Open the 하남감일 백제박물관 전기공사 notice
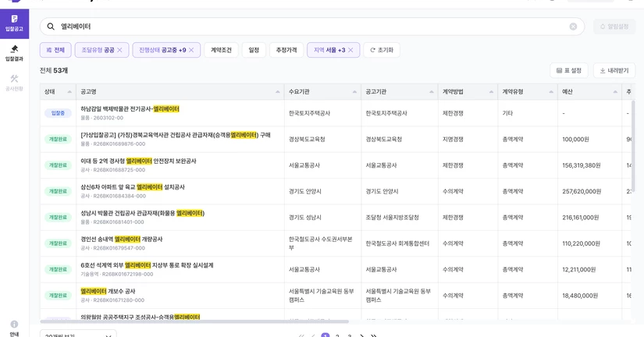644x337 pixels. [x=130, y=108]
